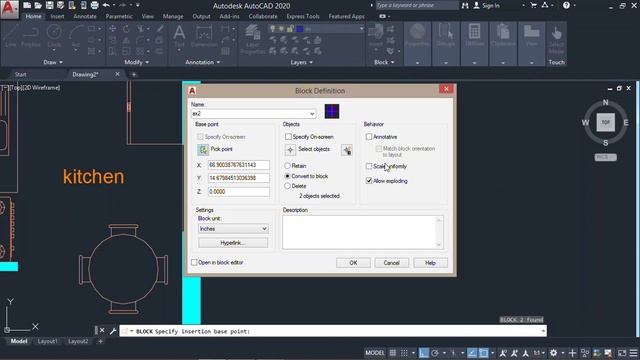640x360 pixels.
Task: Open the Express Tools ribbon tab
Action: pyautogui.click(x=303, y=17)
